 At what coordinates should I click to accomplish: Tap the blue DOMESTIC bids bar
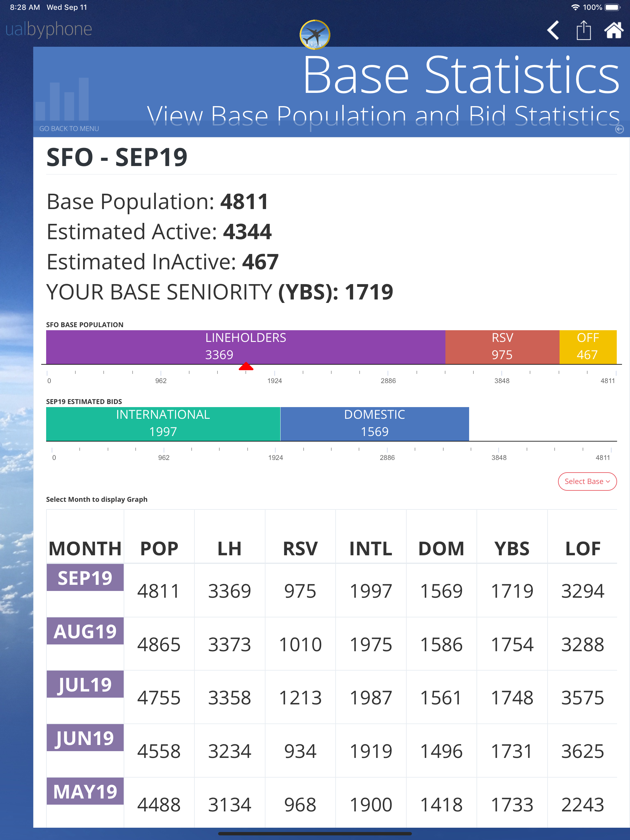(x=375, y=424)
